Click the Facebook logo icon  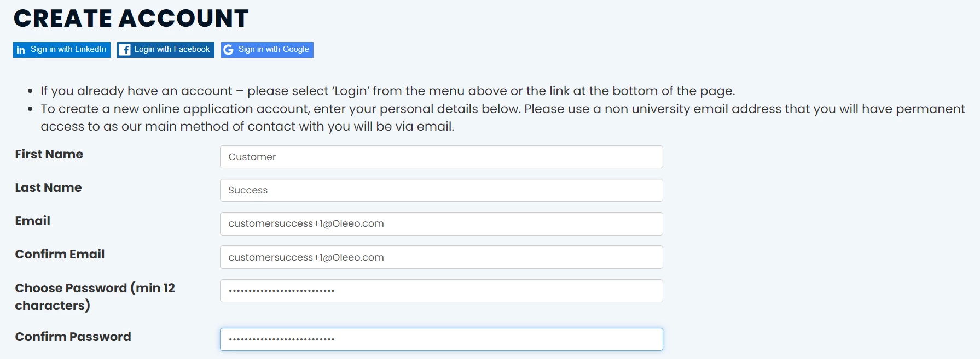[125, 50]
